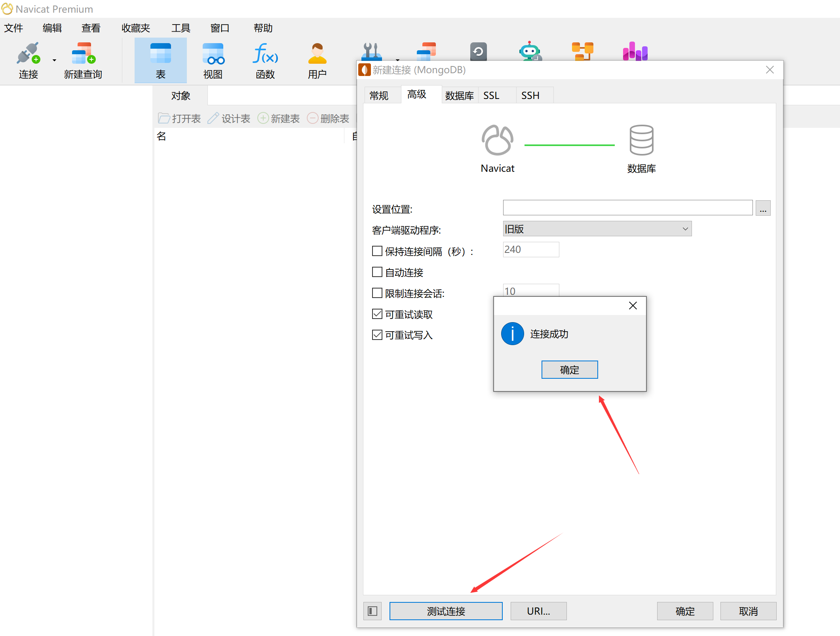Screen dimensions: 840x636
Task: Click 设计表 in object toolbar
Action: pyautogui.click(x=229, y=118)
